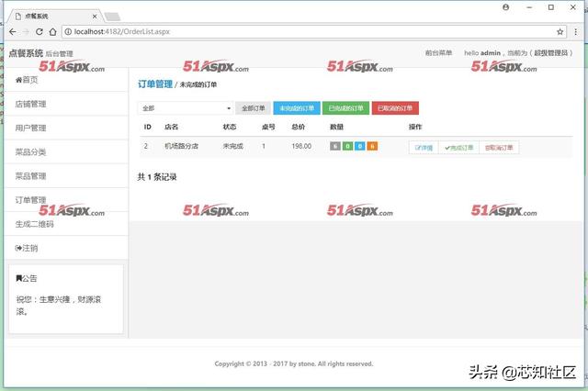Click the 机场路分店 shop name cell
The height and width of the screenshot is (391, 588).
click(x=182, y=146)
